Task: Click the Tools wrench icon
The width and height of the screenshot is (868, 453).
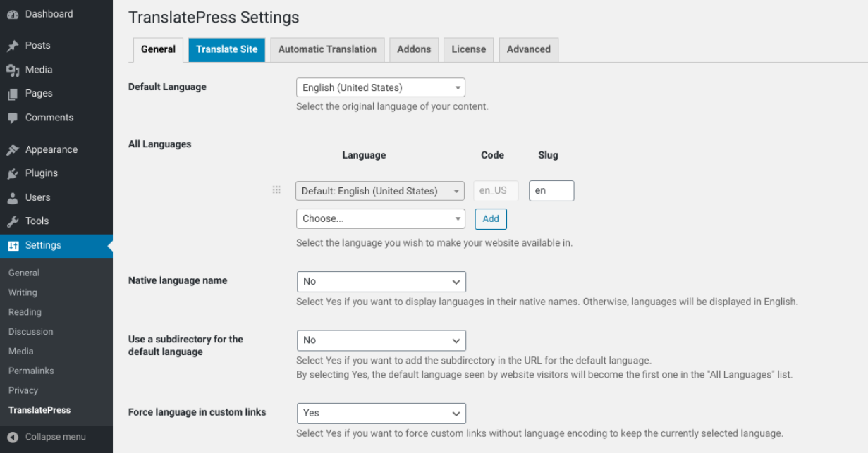Action: coord(13,221)
